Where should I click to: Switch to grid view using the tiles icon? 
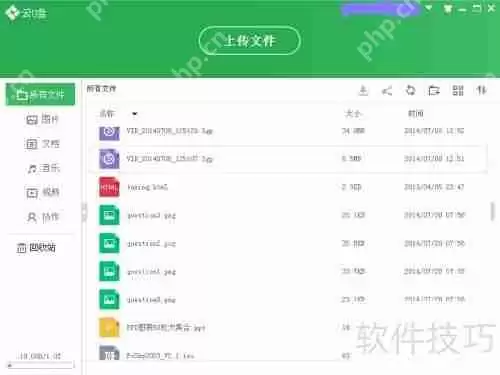[458, 90]
